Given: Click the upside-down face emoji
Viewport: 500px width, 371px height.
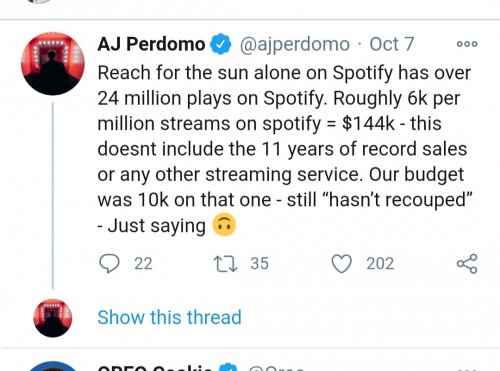Looking at the screenshot, I should pos(224,225).
